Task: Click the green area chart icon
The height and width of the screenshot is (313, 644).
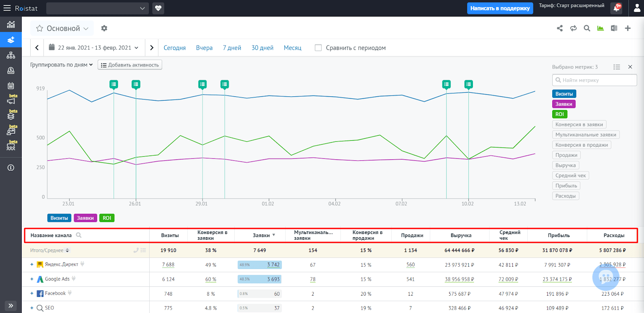Action: pos(601,28)
